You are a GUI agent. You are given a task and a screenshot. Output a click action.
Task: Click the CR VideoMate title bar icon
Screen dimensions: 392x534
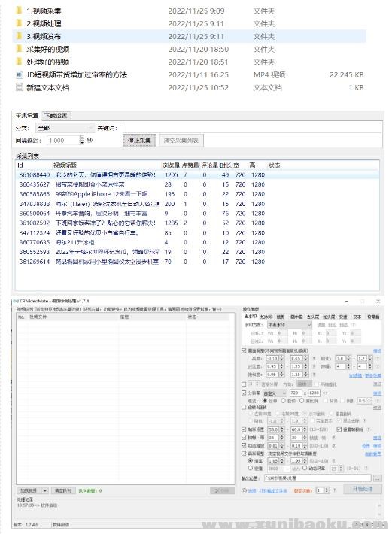click(16, 301)
